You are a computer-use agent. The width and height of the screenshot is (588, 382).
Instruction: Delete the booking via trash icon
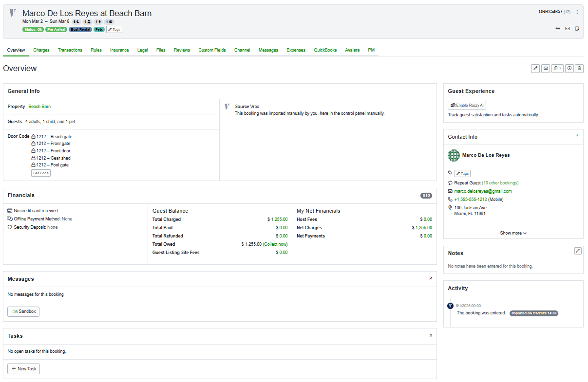pyautogui.click(x=579, y=68)
